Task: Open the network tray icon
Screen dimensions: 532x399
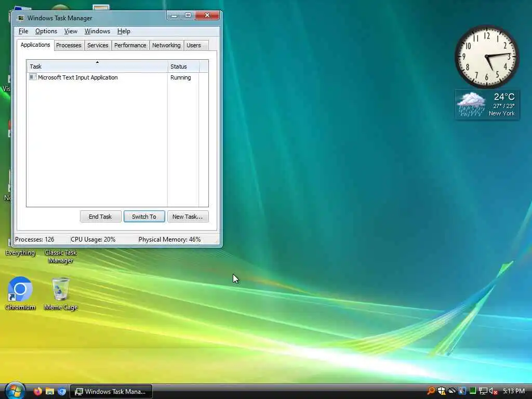Action: 483,391
